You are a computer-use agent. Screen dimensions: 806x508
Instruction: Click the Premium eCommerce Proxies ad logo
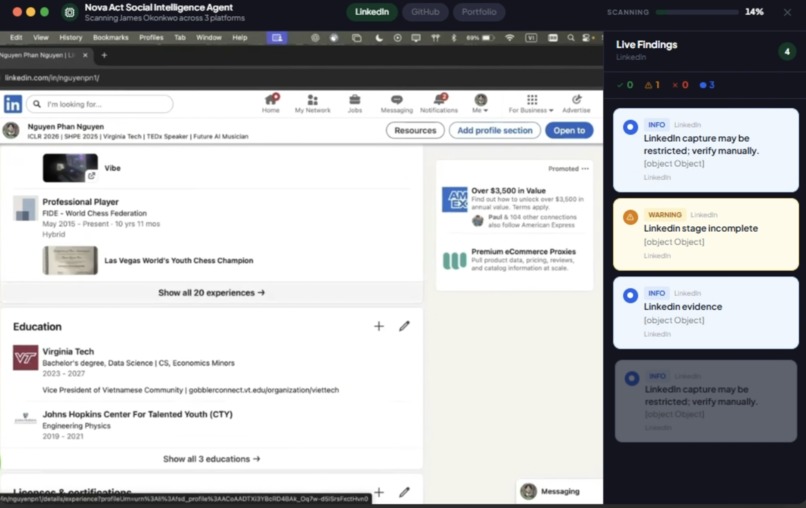coord(455,260)
